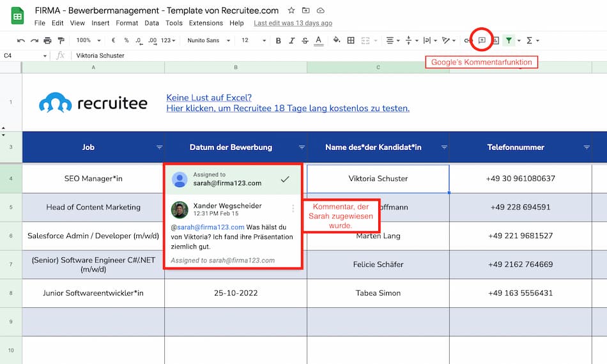This screenshot has height=364, width=607.
Task: Open the Format menu
Action: click(x=127, y=23)
